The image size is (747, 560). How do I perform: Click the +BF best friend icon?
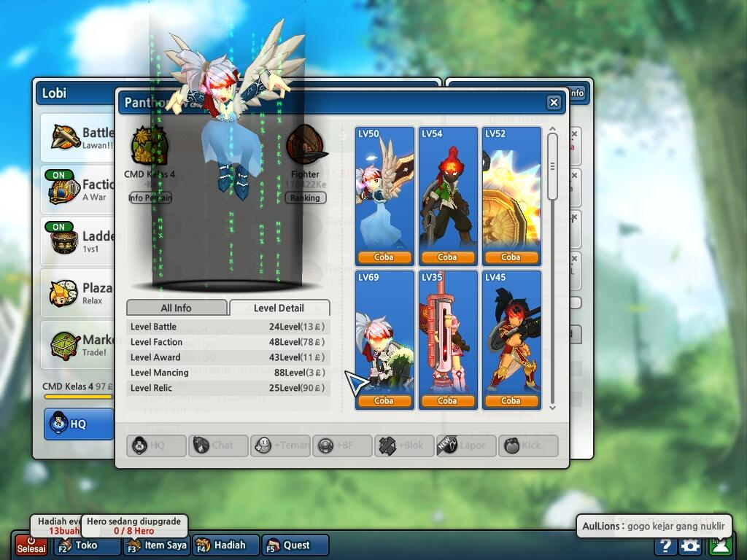tap(325, 446)
